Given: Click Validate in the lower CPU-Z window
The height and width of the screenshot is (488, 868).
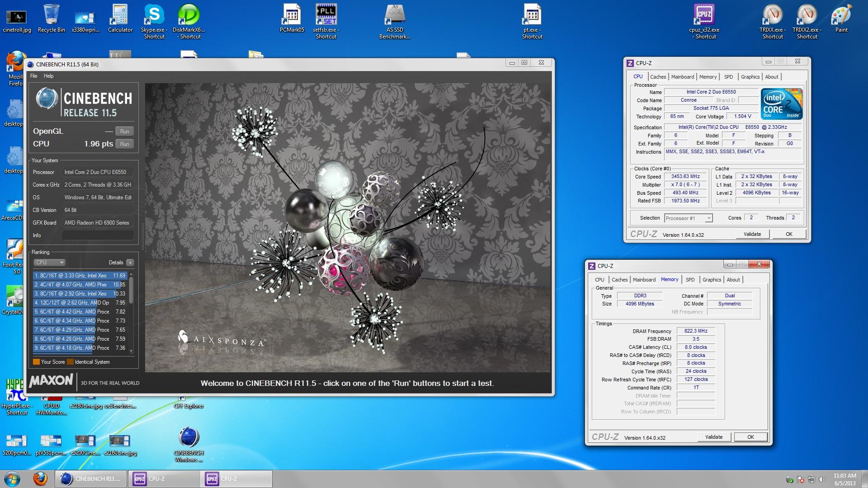Looking at the screenshot, I should point(714,437).
